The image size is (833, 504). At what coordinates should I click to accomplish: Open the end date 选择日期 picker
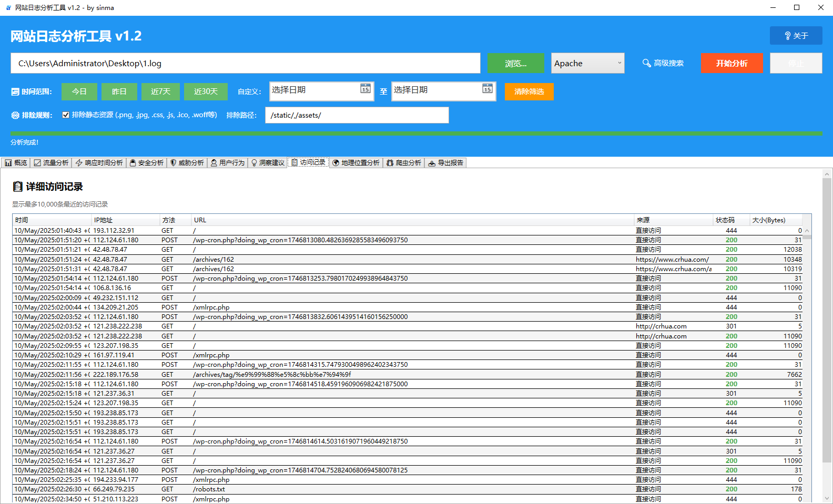[436, 90]
